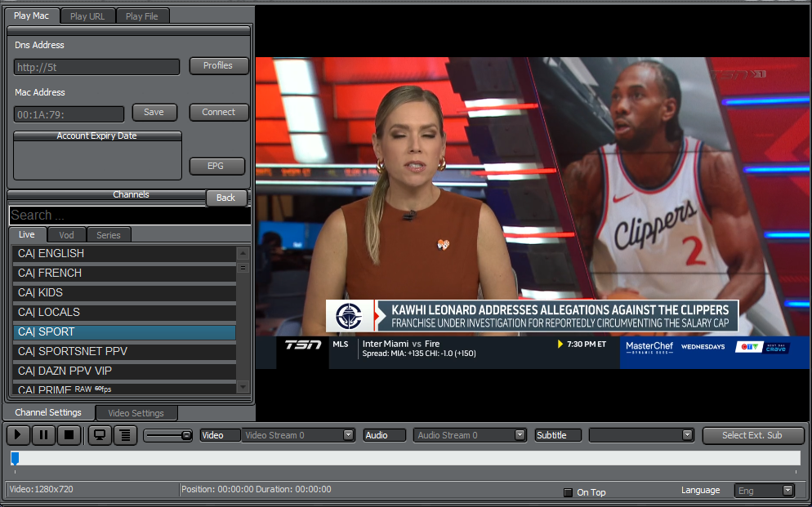This screenshot has height=507, width=812.
Task: Click the channel Search field
Action: (129, 216)
